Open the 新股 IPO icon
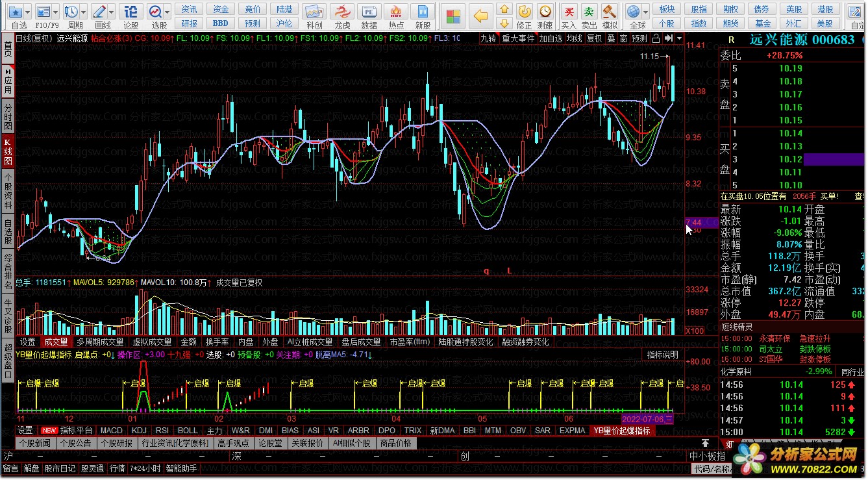The width and height of the screenshot is (868, 480). [x=423, y=12]
